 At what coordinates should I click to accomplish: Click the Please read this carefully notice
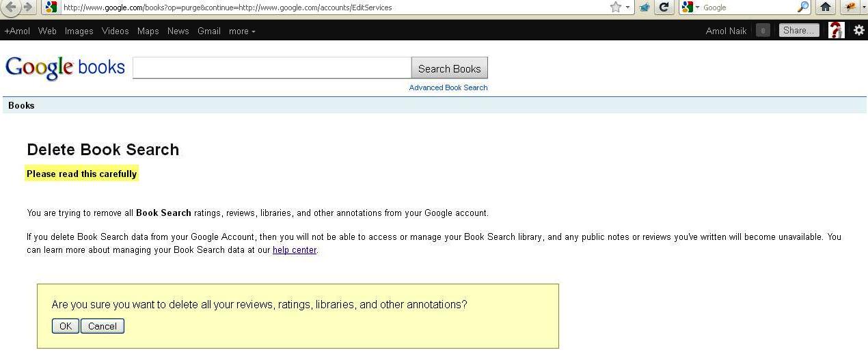(81, 174)
